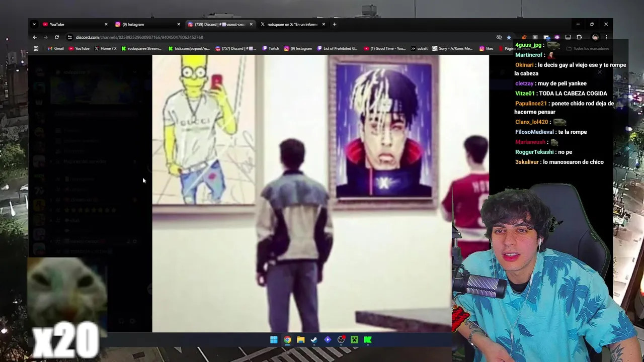The image size is (644, 362).
Task: Click the enlarged meme image in Discord
Action: [320, 194]
